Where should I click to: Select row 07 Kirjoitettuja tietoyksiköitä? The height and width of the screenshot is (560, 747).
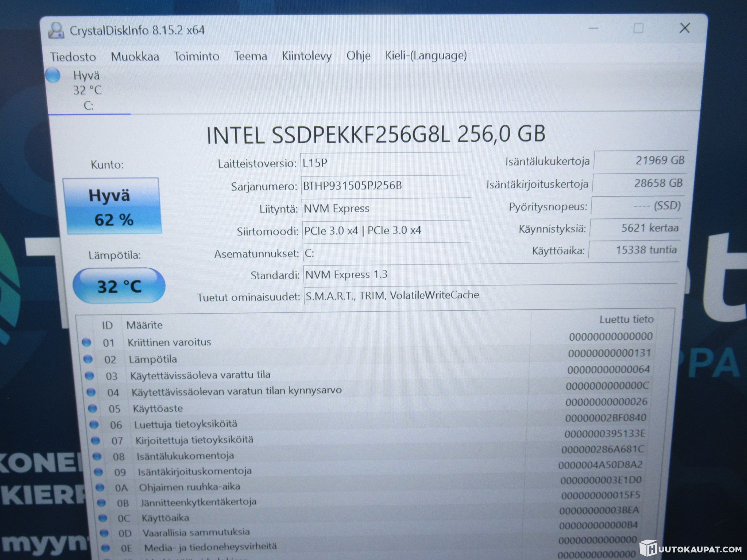(368, 437)
